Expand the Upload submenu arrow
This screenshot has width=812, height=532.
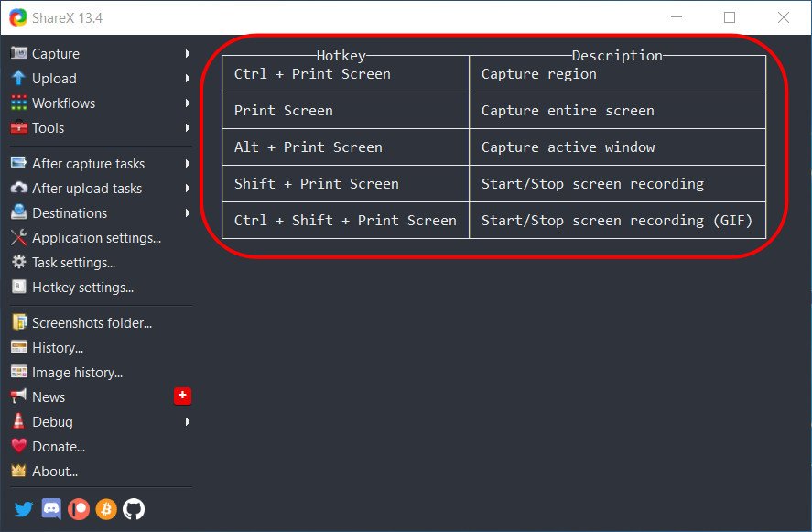pyautogui.click(x=188, y=79)
